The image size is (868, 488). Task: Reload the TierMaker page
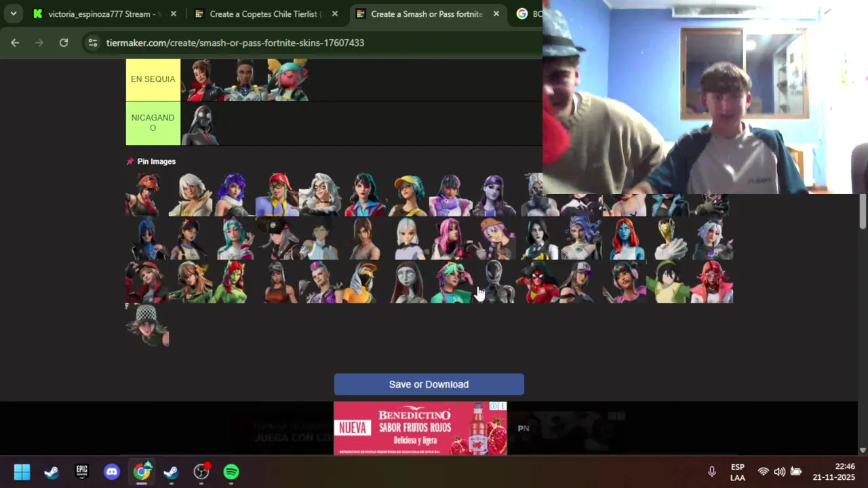[64, 43]
